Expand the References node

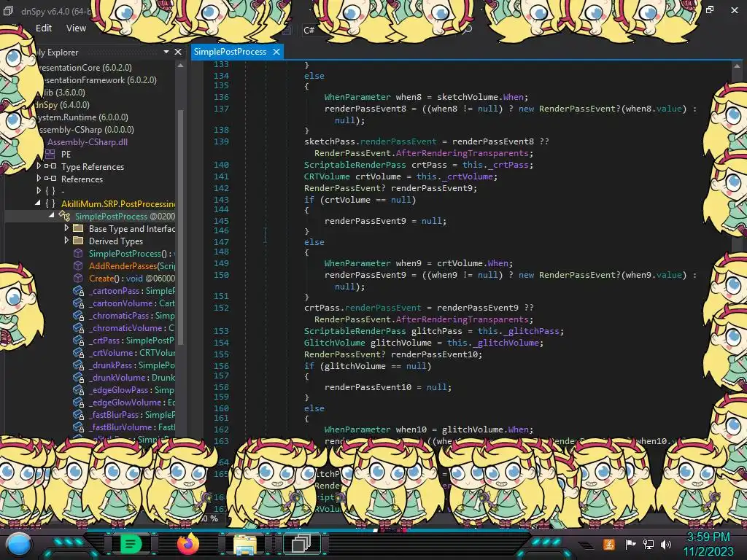[x=39, y=178]
